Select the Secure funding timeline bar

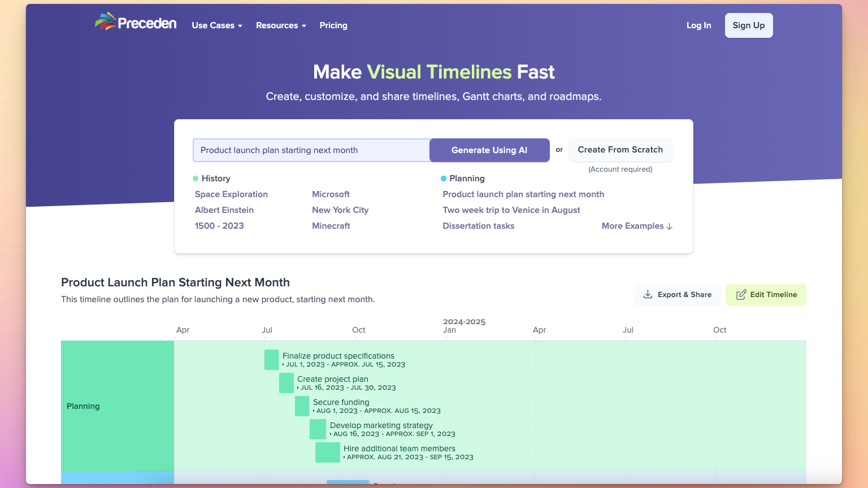(302, 406)
